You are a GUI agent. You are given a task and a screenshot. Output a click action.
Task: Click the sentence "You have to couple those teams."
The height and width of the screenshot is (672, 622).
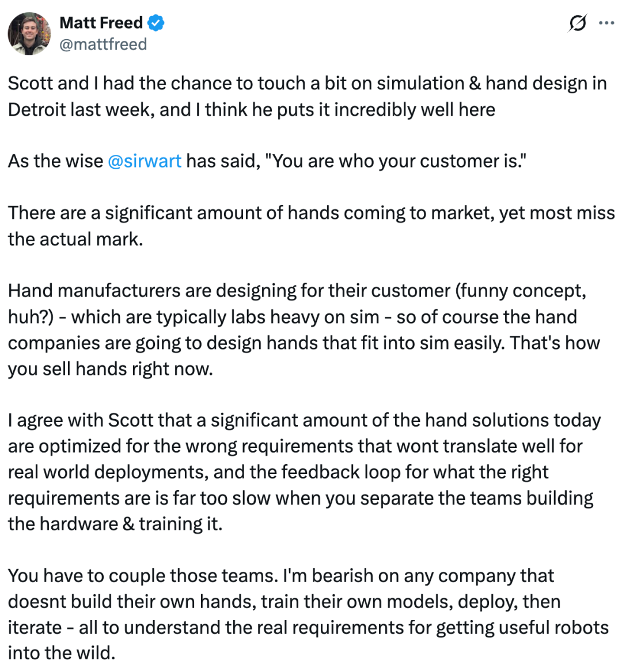(143, 576)
